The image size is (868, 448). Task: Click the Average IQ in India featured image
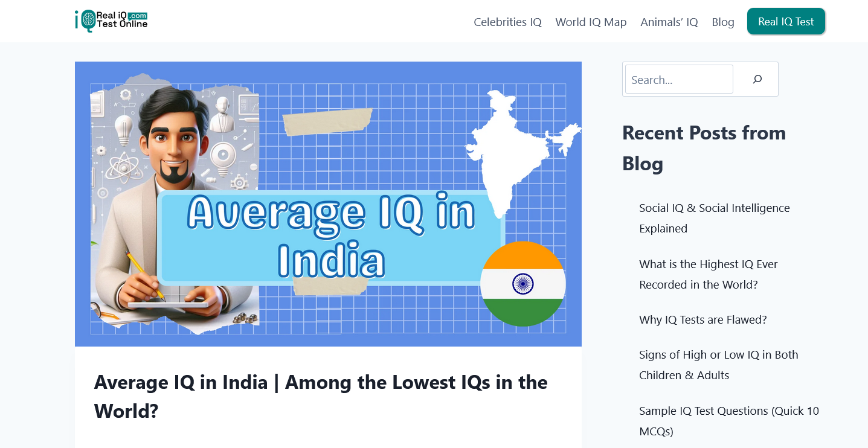[328, 204]
